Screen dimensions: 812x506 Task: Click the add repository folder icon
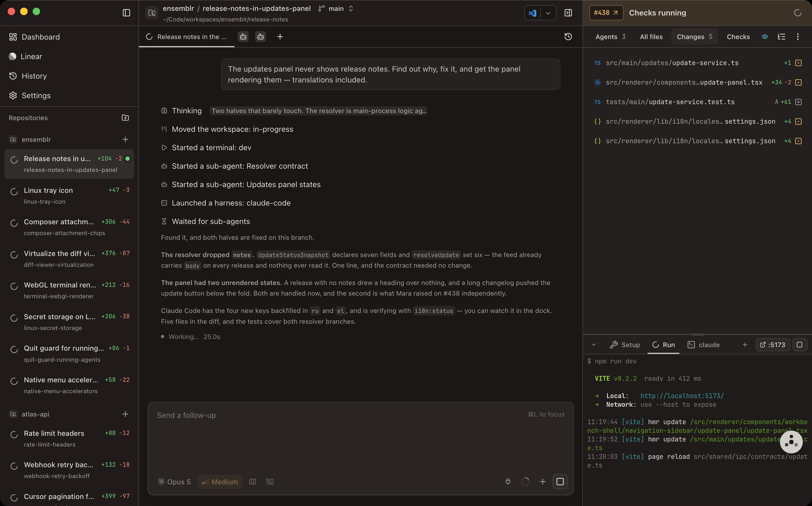point(125,118)
